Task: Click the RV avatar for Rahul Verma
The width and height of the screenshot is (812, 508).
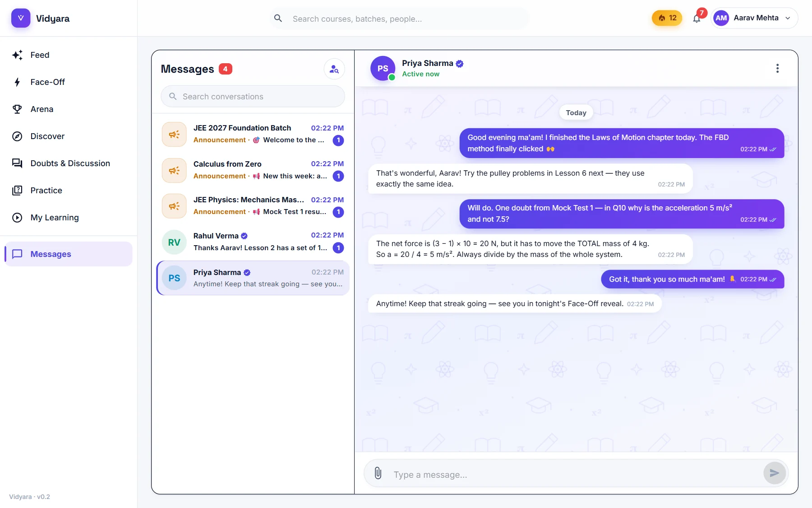Action: coord(174,242)
